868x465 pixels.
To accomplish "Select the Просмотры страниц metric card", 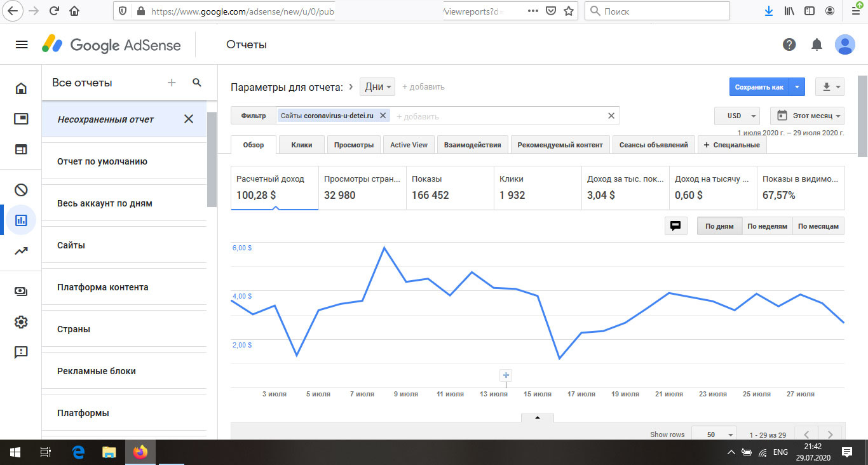I will (362, 188).
